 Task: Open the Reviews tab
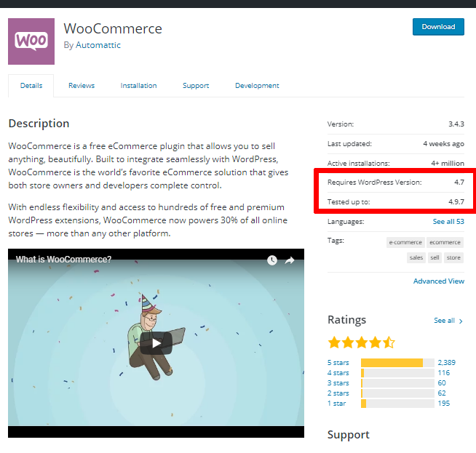[82, 86]
